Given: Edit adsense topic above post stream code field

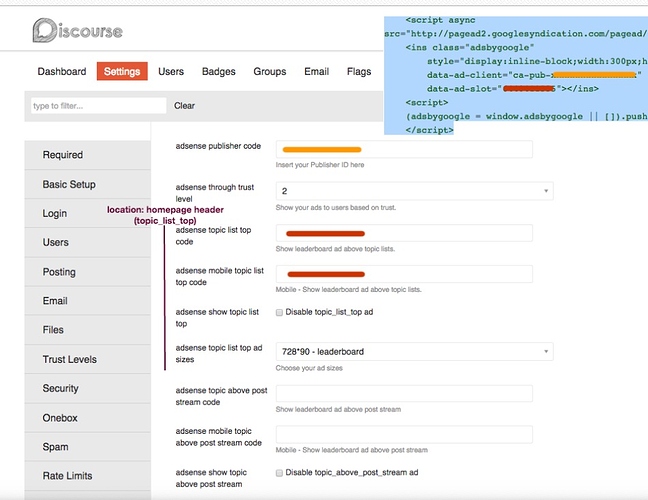Looking at the screenshot, I should 404,393.
